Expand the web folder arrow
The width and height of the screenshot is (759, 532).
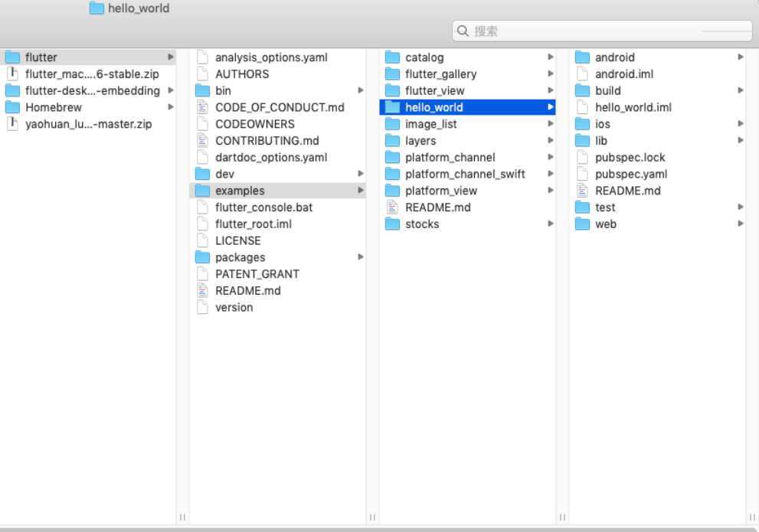(741, 224)
